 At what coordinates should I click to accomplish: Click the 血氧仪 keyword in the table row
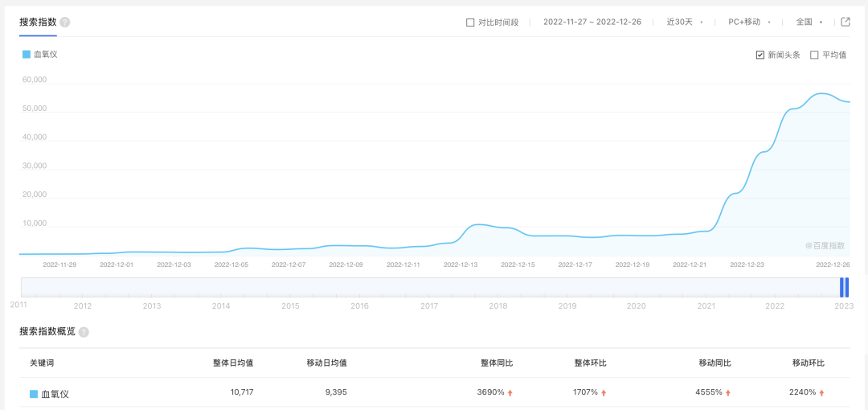point(55,395)
